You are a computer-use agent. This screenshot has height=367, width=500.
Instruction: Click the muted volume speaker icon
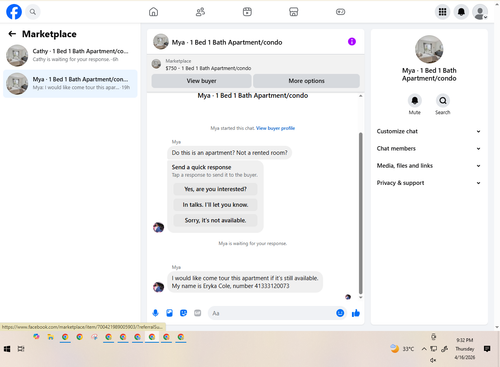pyautogui.click(x=433, y=360)
